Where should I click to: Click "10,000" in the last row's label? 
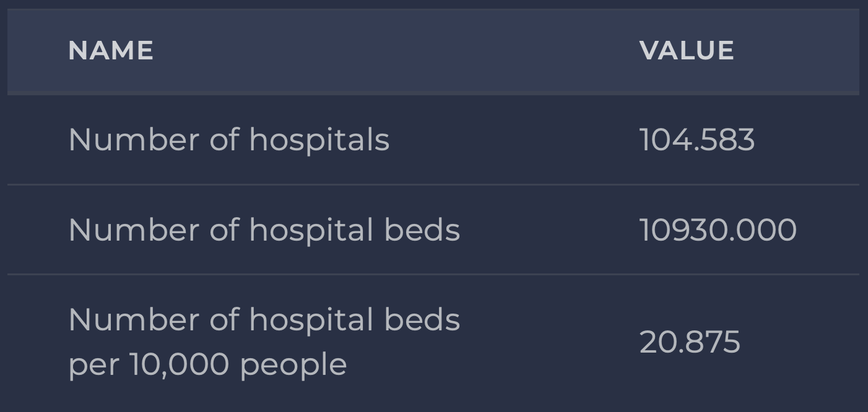180,364
